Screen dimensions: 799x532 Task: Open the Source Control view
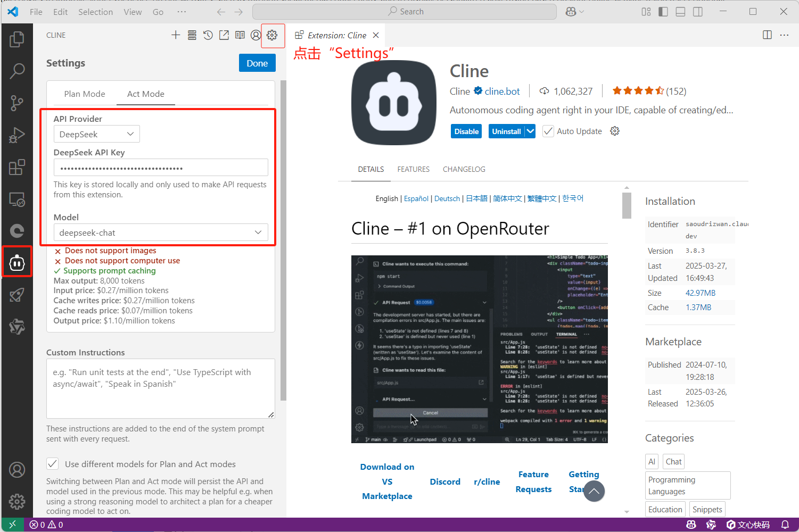pyautogui.click(x=17, y=103)
